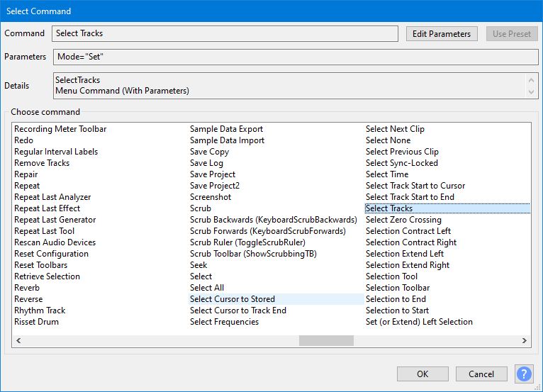Select the Save Project2 command

coord(215,186)
